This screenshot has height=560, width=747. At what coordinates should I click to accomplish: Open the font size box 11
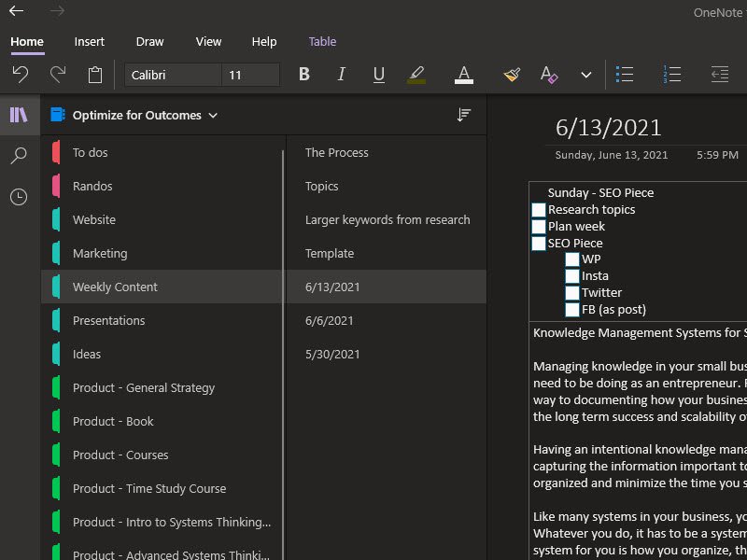(x=250, y=75)
